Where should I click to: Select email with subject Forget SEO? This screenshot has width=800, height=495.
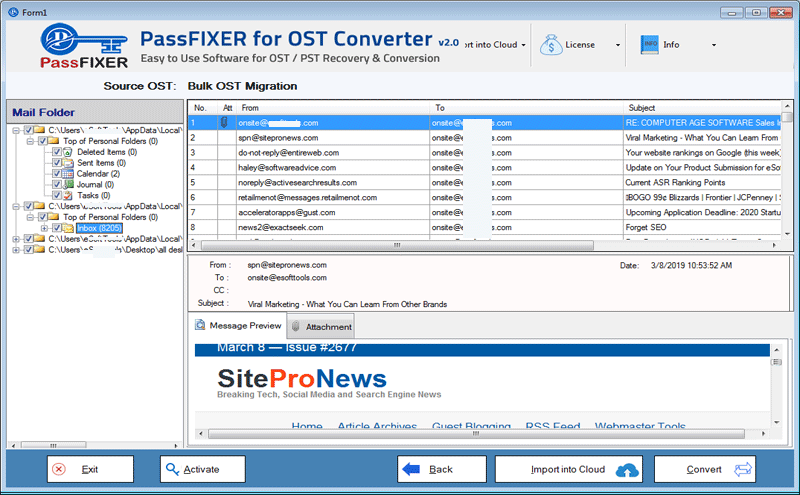pyautogui.click(x=485, y=227)
